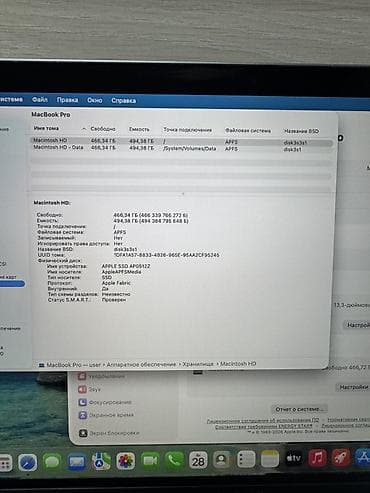
Task: Select Звук in the System Settings sidebar
Action: (x=89, y=389)
